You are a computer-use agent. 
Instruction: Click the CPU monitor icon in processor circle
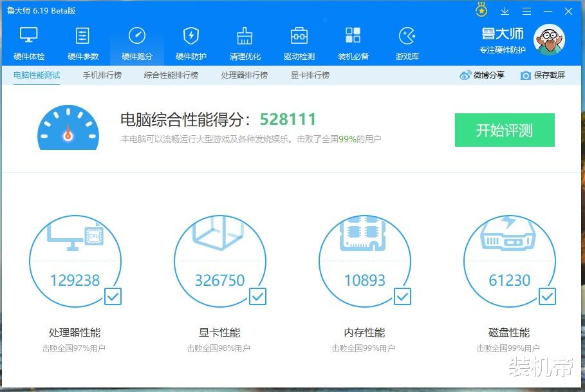click(75, 236)
